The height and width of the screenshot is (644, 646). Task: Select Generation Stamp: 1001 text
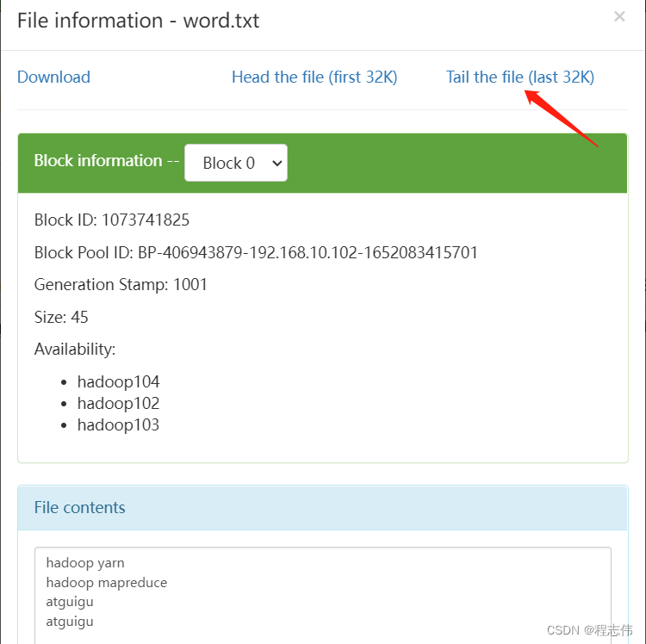(x=121, y=284)
